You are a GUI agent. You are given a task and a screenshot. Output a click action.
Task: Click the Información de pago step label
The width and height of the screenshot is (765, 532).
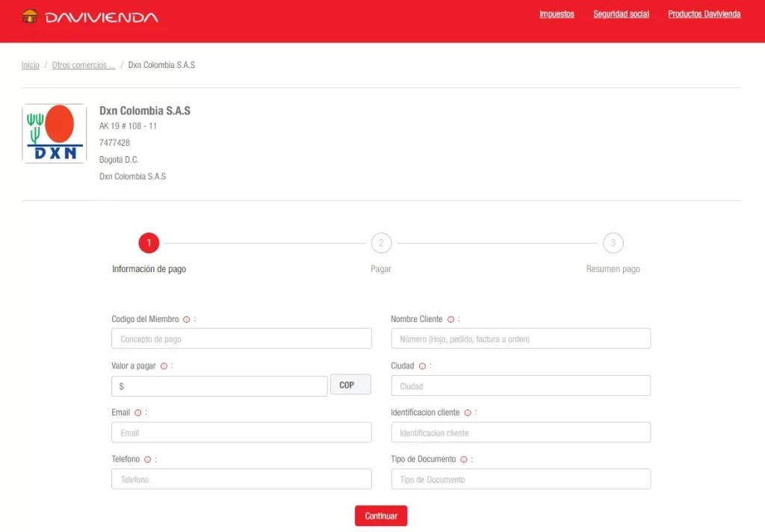(149, 269)
